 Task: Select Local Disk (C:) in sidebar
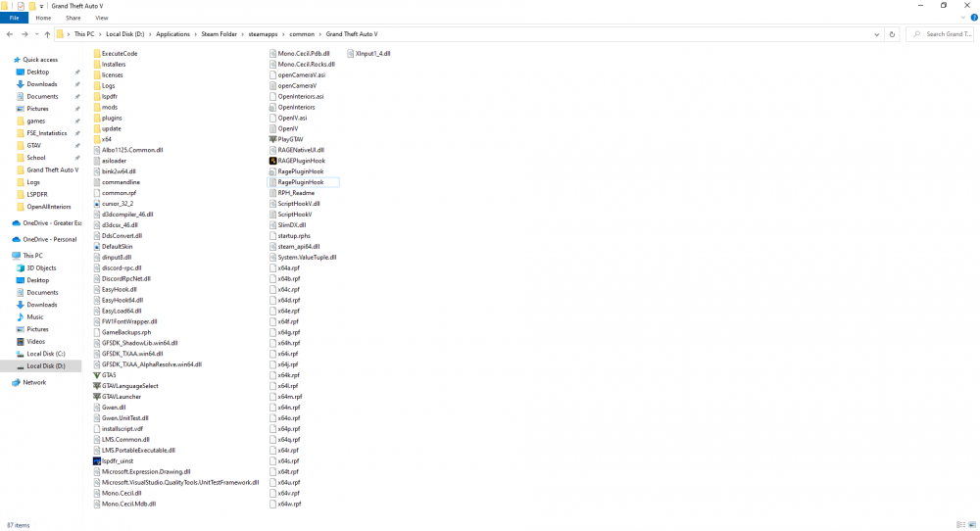click(x=46, y=354)
